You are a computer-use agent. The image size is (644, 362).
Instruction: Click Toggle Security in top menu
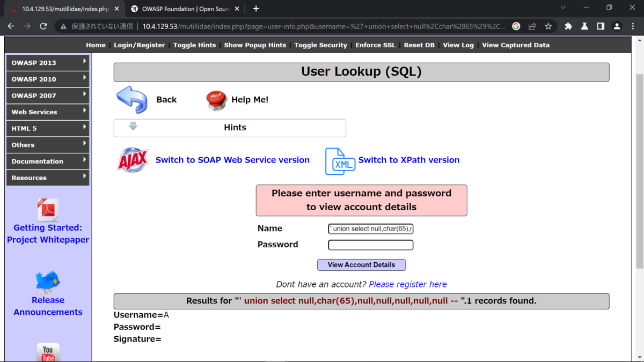pos(321,45)
